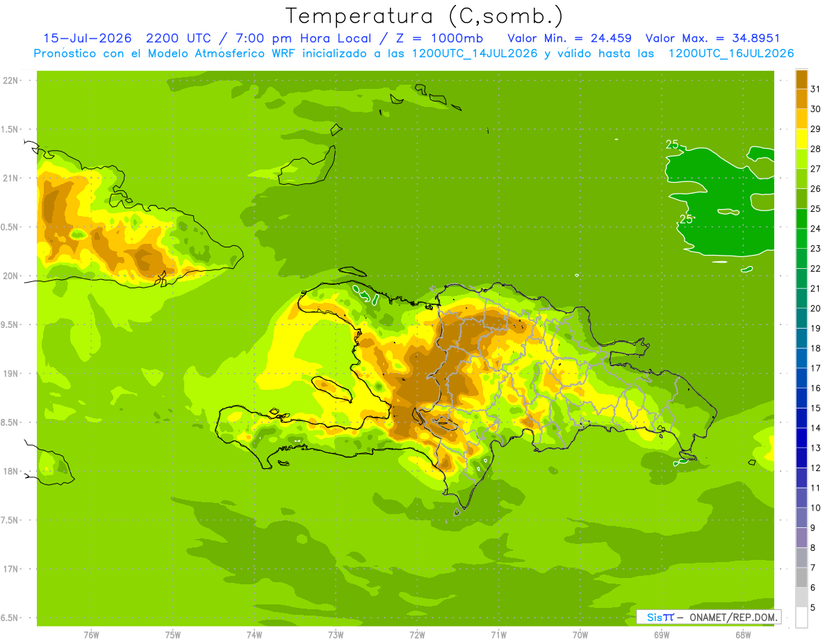Click legend value "31"
The image size is (834, 644).
[x=815, y=89]
